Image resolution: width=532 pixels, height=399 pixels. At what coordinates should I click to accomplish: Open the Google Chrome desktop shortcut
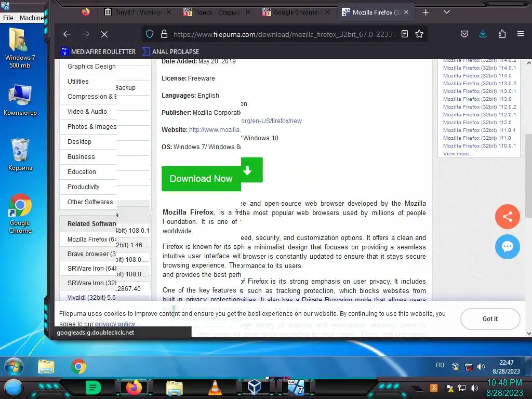20,213
